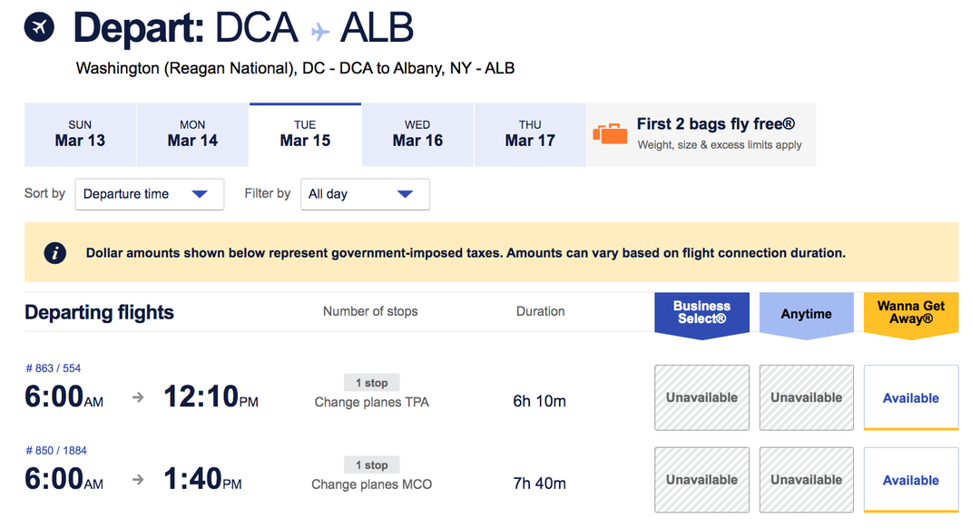Open the Sort by Departure time dropdown
Screen dimensions: 980x528
149,194
